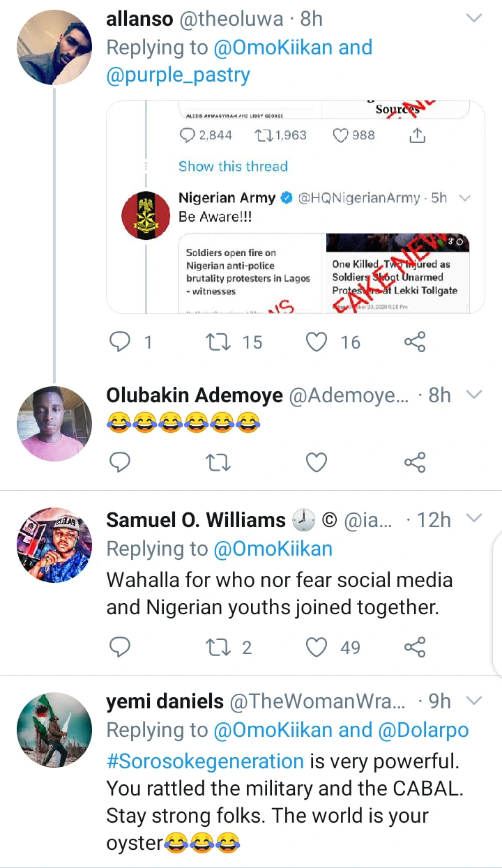Retweet allanso's tweet with 15 retweets
Screen dimensions: 502x868
(x=219, y=342)
